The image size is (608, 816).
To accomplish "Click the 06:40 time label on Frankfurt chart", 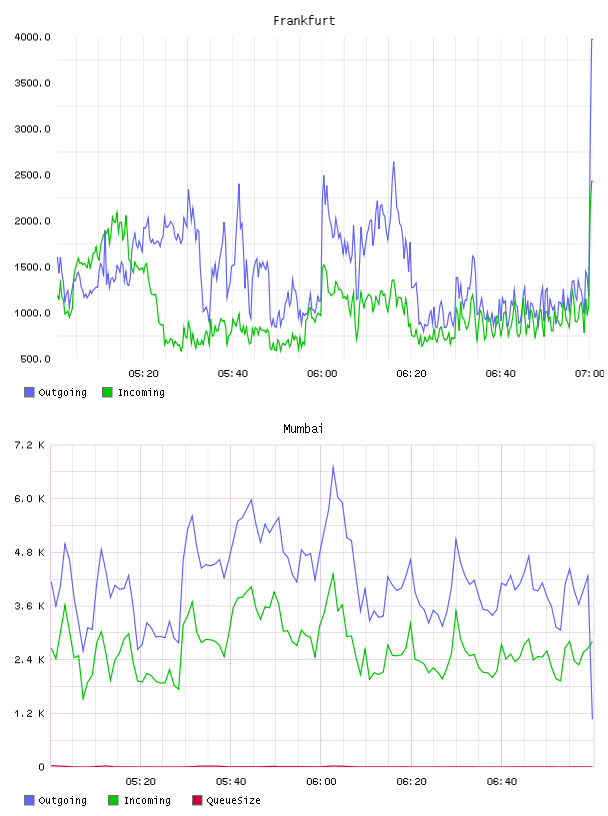I will coord(500,374).
